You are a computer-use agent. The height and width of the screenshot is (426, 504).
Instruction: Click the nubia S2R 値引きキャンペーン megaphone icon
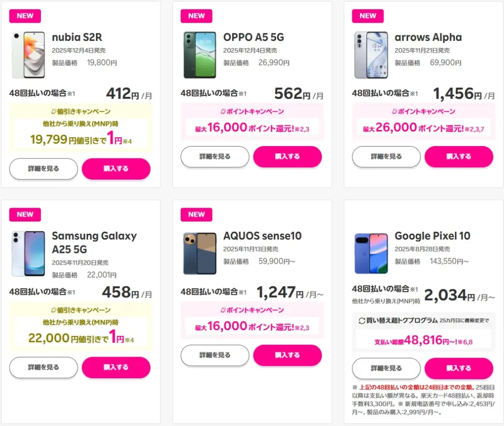tap(54, 112)
